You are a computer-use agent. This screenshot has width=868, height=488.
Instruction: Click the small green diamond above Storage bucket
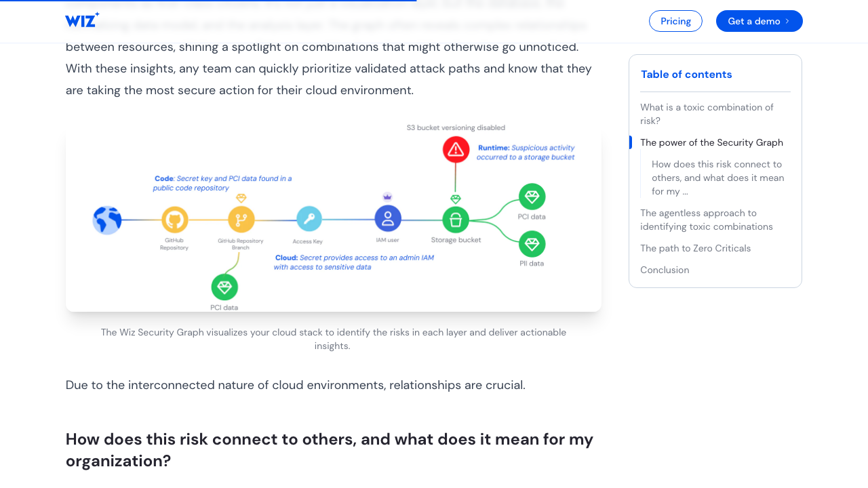pos(456,199)
